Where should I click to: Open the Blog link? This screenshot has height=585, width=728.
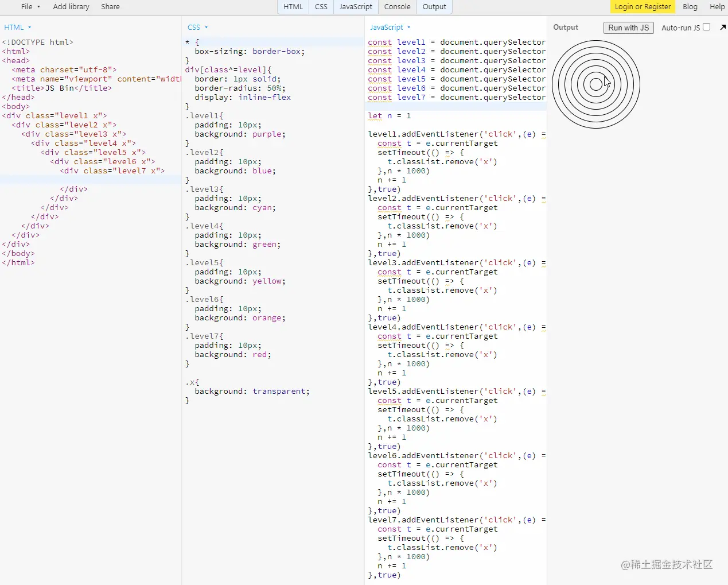[690, 7]
